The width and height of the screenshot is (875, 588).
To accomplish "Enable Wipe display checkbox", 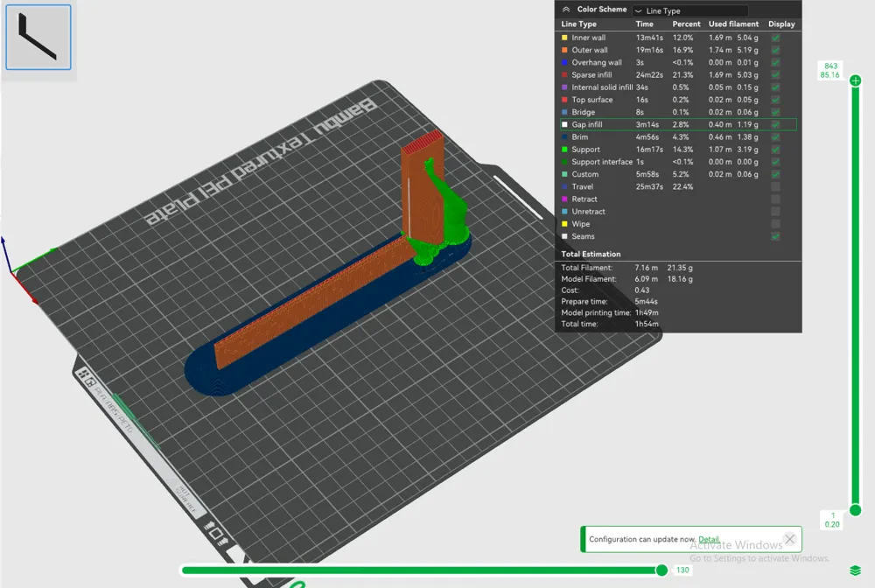I will pyautogui.click(x=775, y=224).
